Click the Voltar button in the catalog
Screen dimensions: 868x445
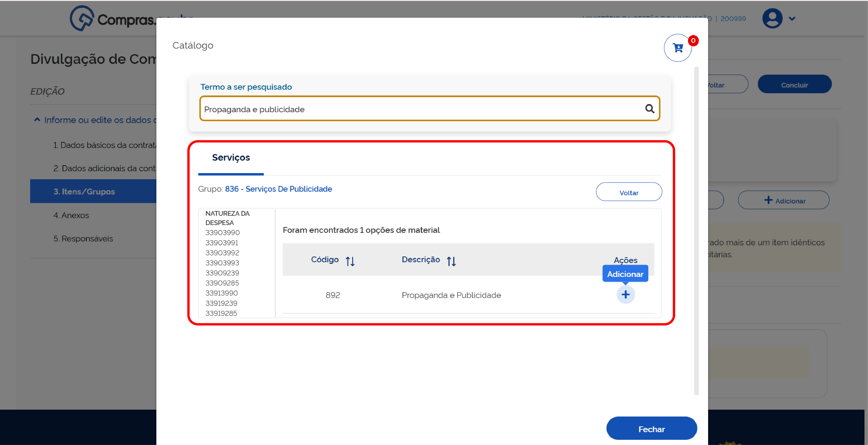point(629,192)
